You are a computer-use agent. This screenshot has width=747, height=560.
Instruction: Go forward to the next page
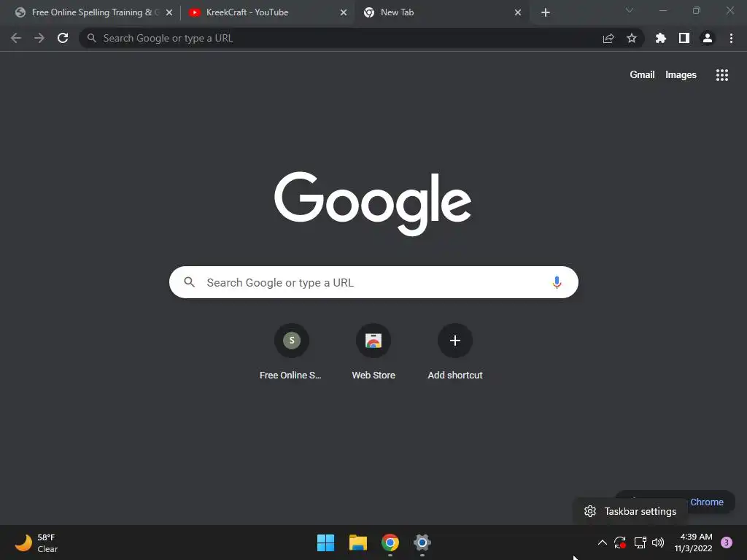coord(39,38)
